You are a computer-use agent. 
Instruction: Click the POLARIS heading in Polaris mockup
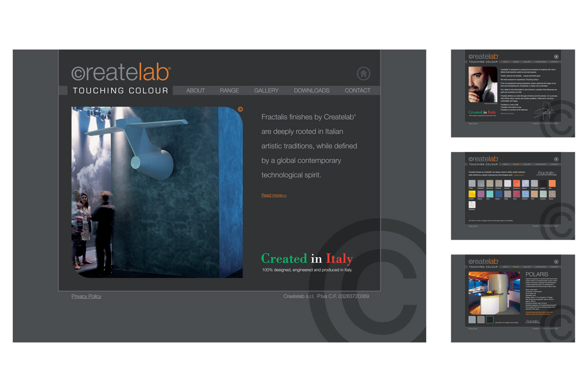[x=537, y=274]
